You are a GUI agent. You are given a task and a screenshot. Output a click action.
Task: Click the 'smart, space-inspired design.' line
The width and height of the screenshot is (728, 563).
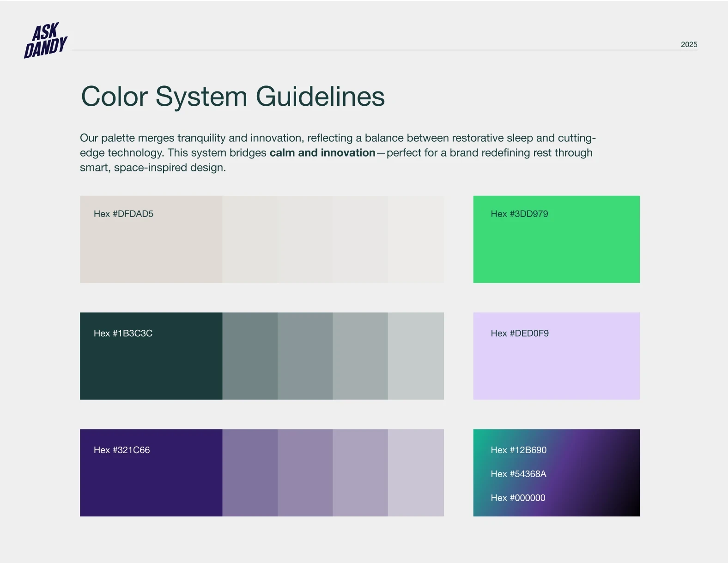pos(153,168)
